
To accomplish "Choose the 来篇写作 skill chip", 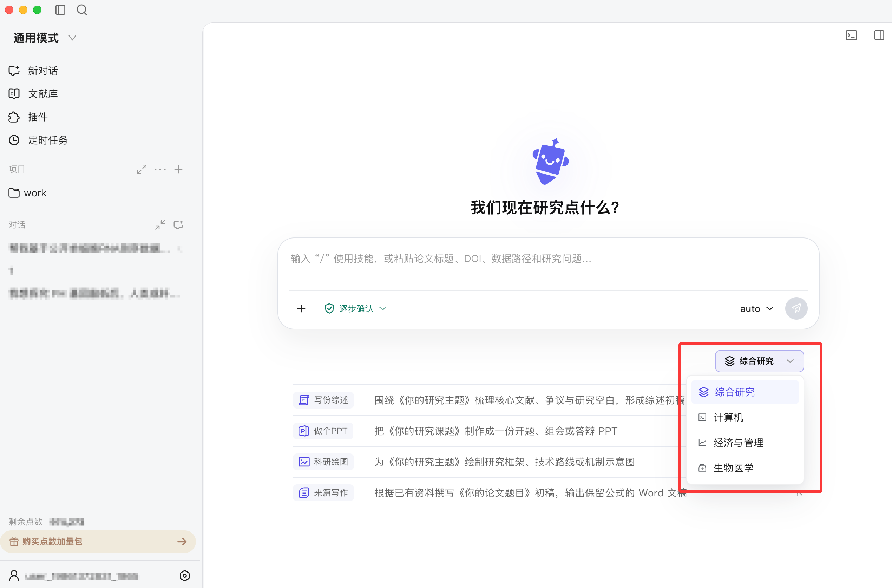I will [x=323, y=493].
